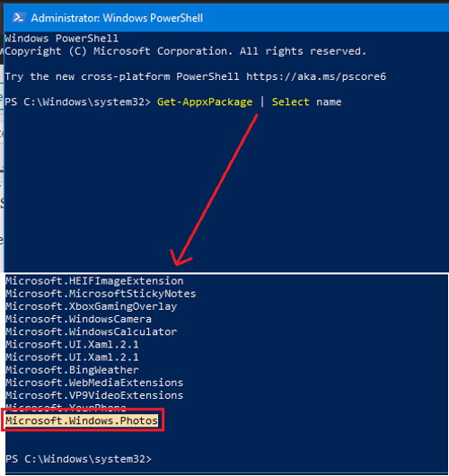Click the Administrator: Windows PowerShell title text
Viewport: 449px width, 476px height.
(117, 18)
